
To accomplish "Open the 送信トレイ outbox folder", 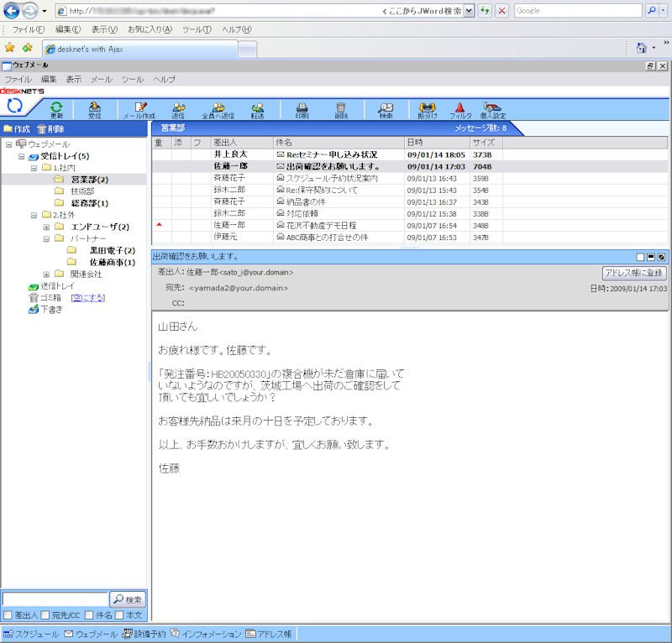I will click(51, 285).
